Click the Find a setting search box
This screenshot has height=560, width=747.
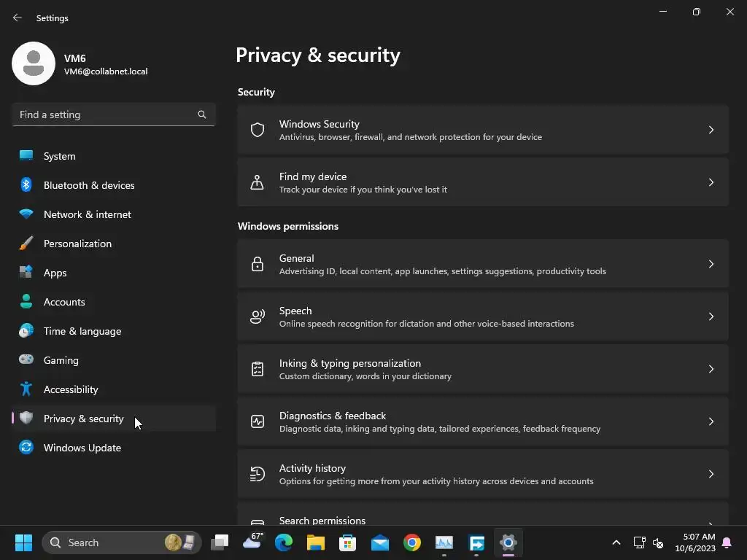[x=113, y=114]
